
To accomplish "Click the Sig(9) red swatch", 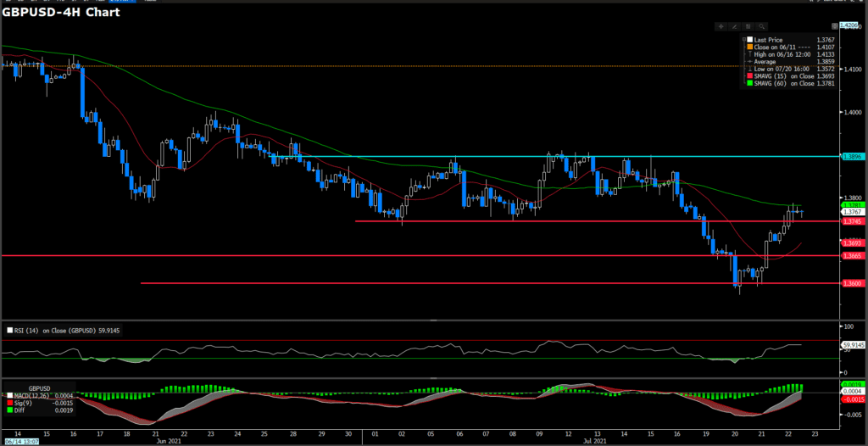I will coord(10,403).
